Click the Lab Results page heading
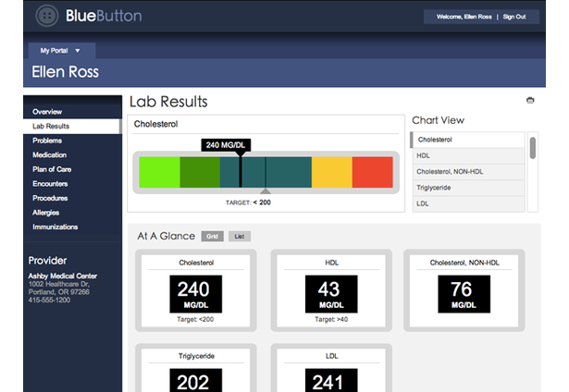 point(168,102)
